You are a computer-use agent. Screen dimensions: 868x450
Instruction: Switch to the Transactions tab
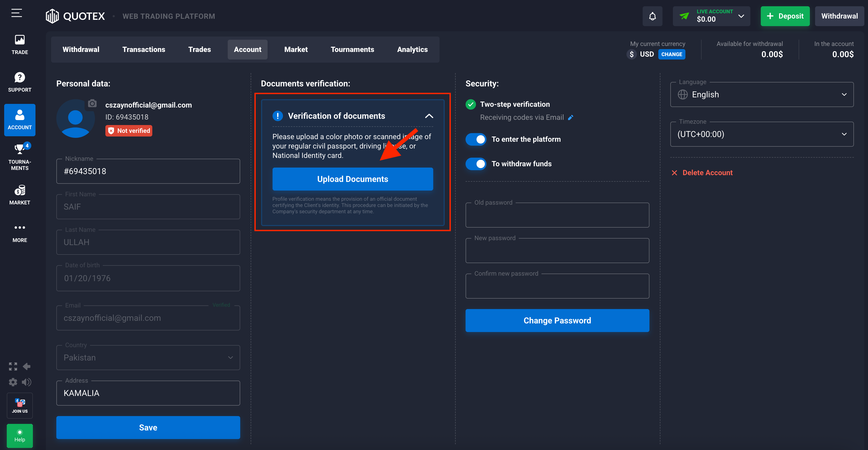click(143, 50)
